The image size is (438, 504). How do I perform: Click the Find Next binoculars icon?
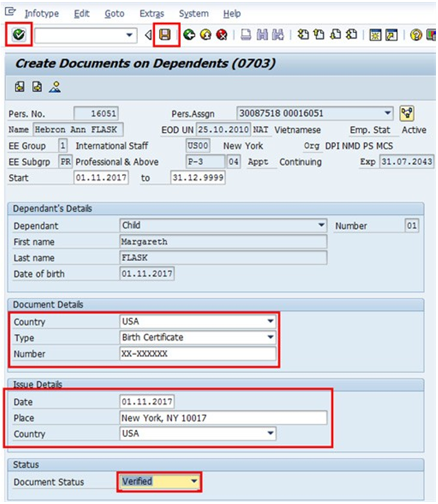point(278,34)
